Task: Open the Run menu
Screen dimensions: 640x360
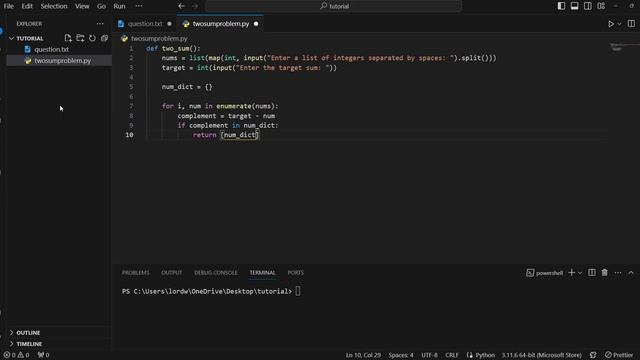Action: coord(119,6)
